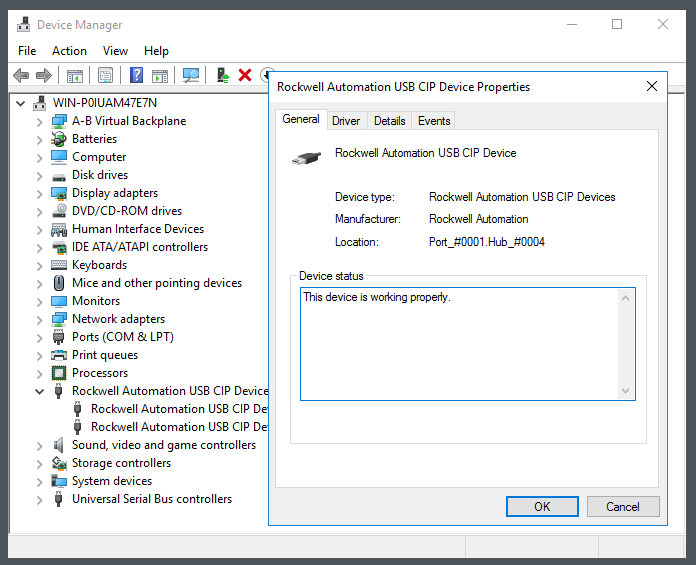
Task: Select second Rockwell Automation USB CIP child device
Action: click(x=179, y=427)
